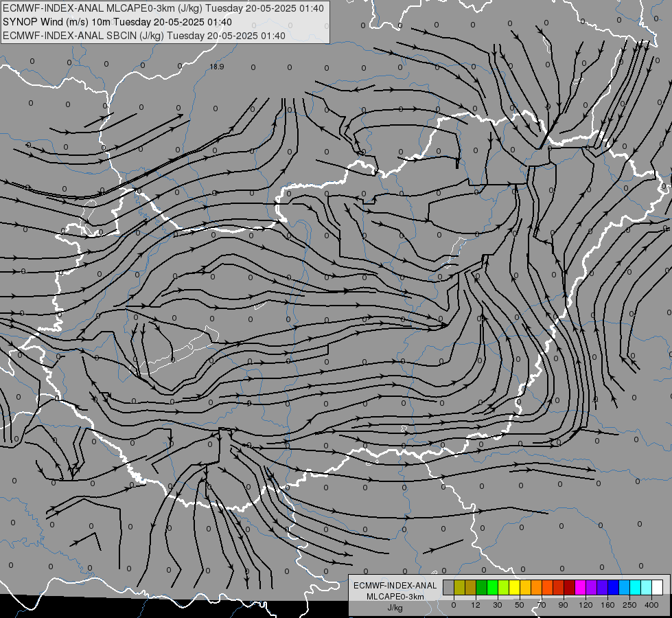
Task: Click the legend tick value 160
Action: (x=607, y=605)
